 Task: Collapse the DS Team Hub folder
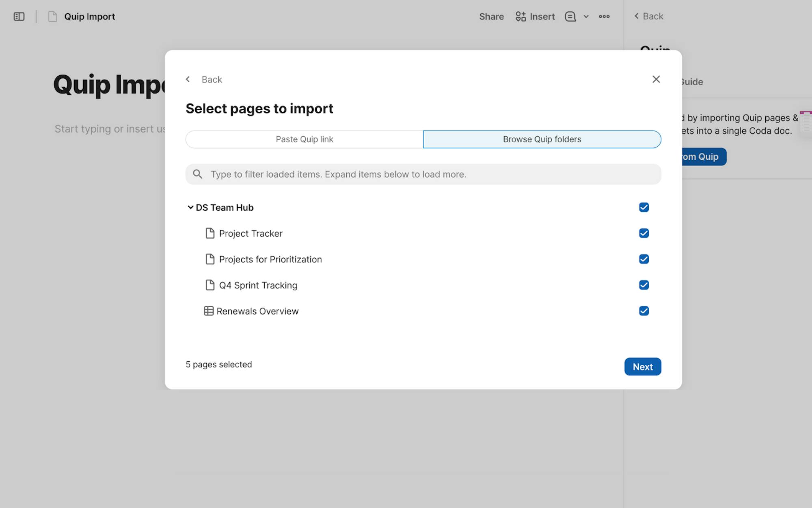click(x=190, y=207)
